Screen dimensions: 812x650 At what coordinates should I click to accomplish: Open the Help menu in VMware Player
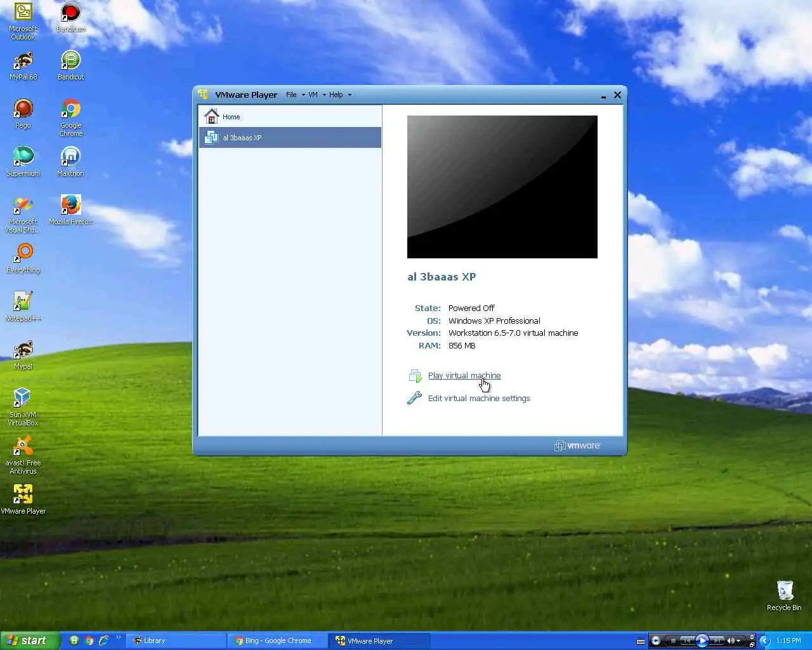click(x=340, y=95)
